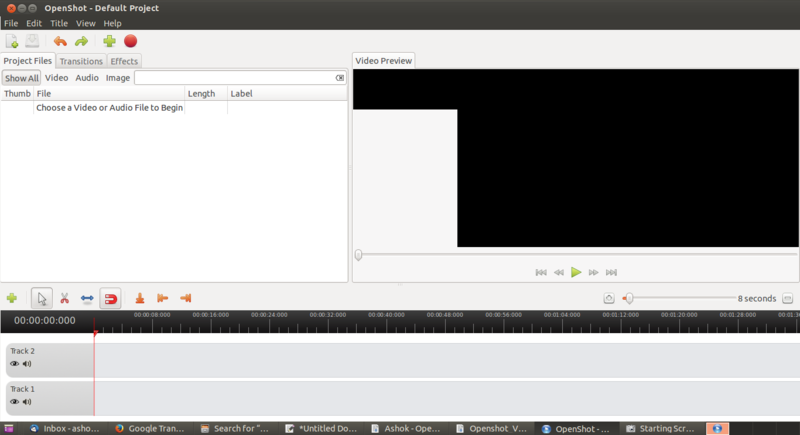Click the fast forward button
Viewport: 800px width, 435px height.
coord(593,272)
